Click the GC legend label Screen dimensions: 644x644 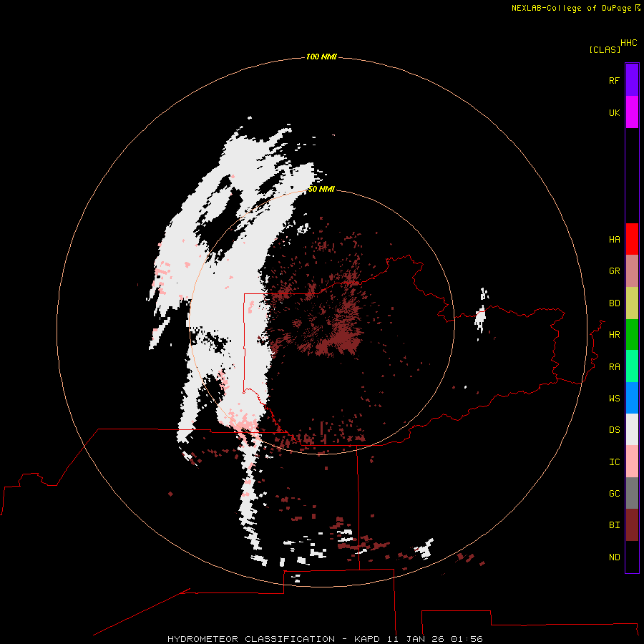(x=614, y=494)
